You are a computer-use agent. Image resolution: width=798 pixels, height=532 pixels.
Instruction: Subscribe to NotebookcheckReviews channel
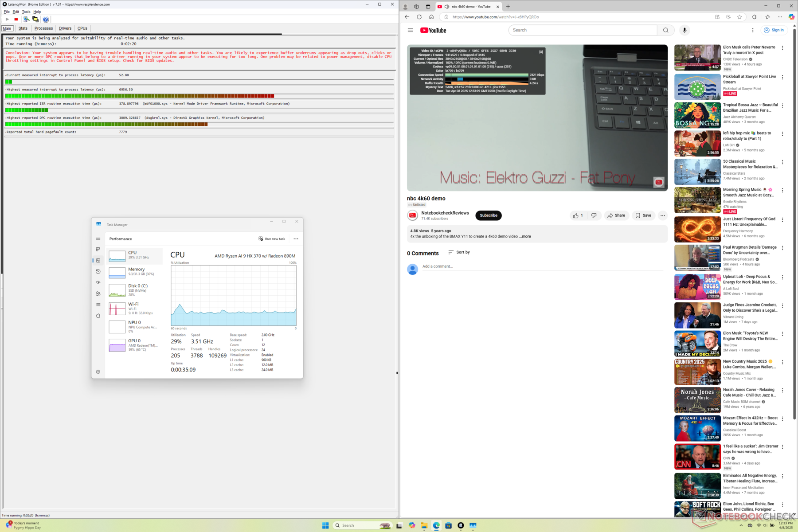tap(489, 215)
